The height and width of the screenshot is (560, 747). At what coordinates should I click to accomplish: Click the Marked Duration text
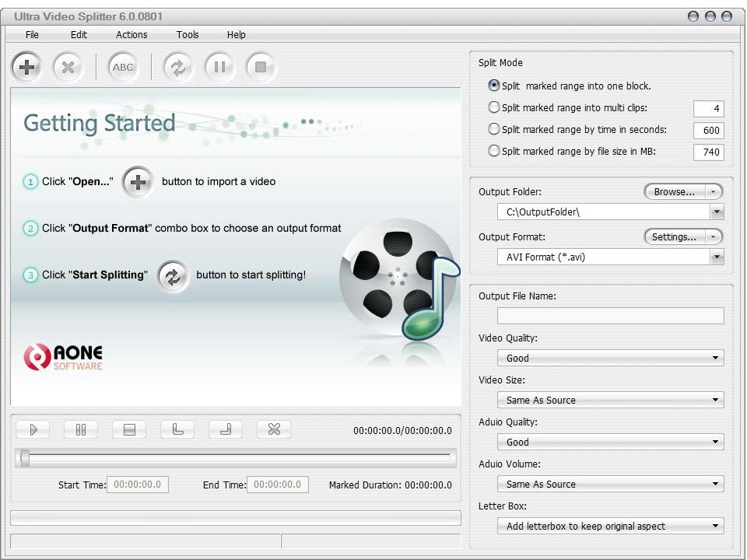point(390,485)
